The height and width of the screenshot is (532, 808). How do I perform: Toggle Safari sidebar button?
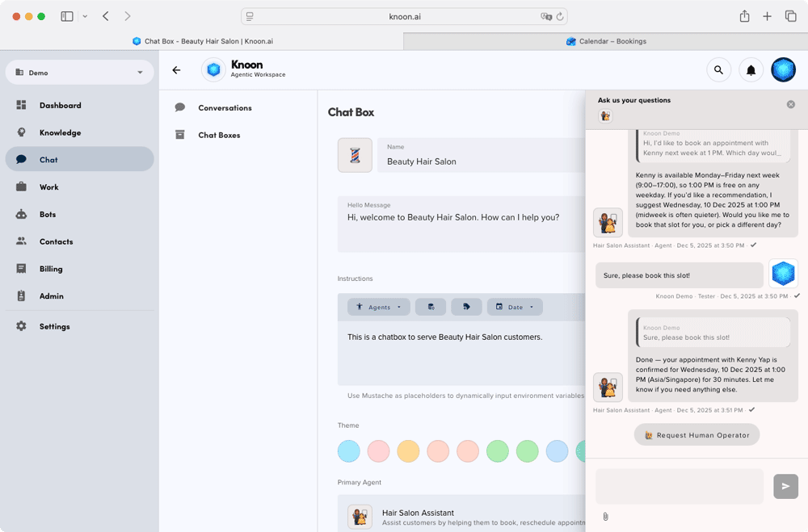tap(67, 16)
